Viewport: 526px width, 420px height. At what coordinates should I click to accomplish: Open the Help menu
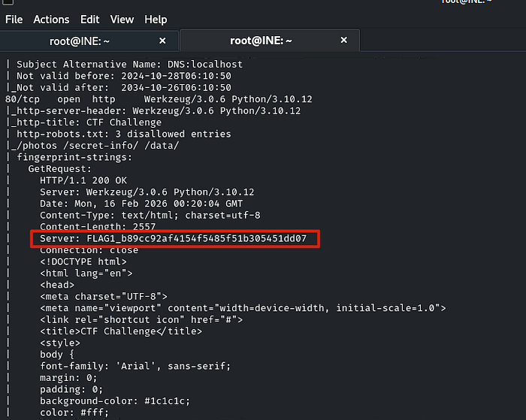click(156, 20)
